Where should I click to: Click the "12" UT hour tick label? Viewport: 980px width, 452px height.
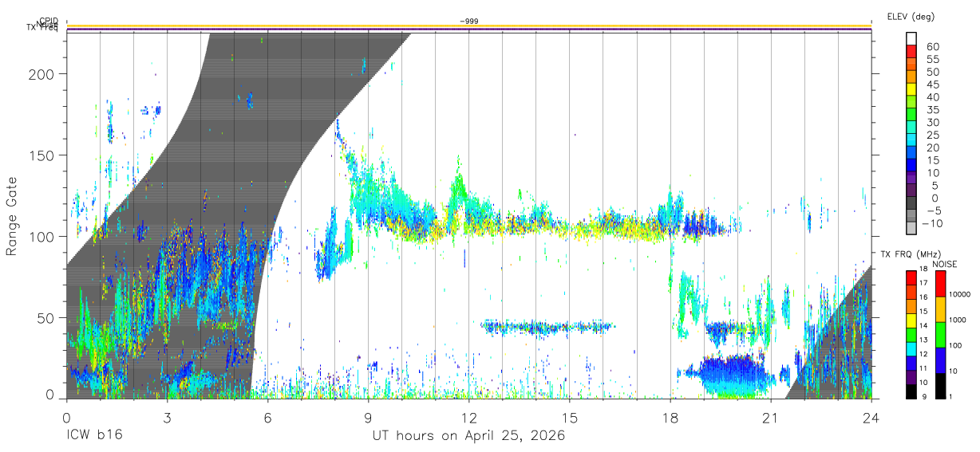tap(469, 419)
